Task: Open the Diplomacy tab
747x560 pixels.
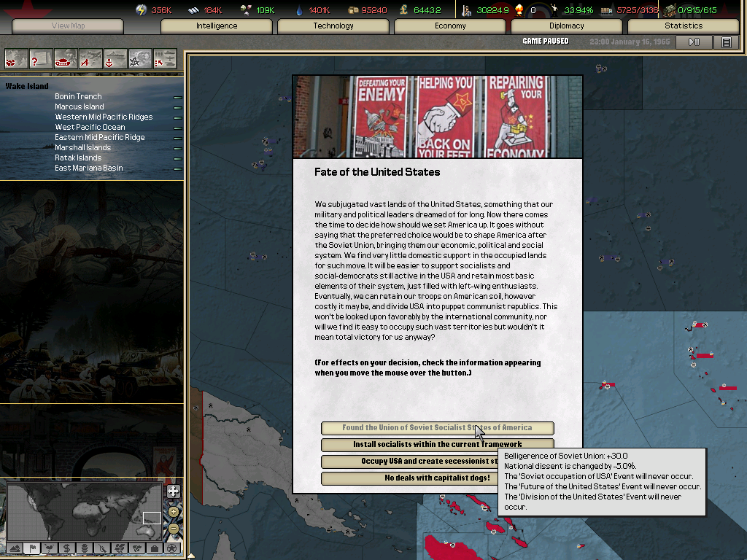Action: tap(567, 26)
